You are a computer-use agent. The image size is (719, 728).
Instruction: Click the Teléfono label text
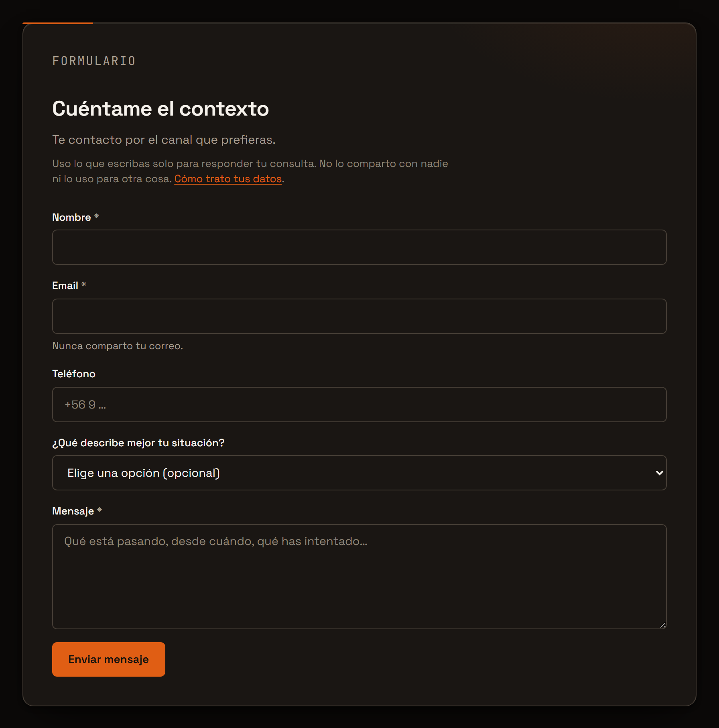(x=74, y=374)
